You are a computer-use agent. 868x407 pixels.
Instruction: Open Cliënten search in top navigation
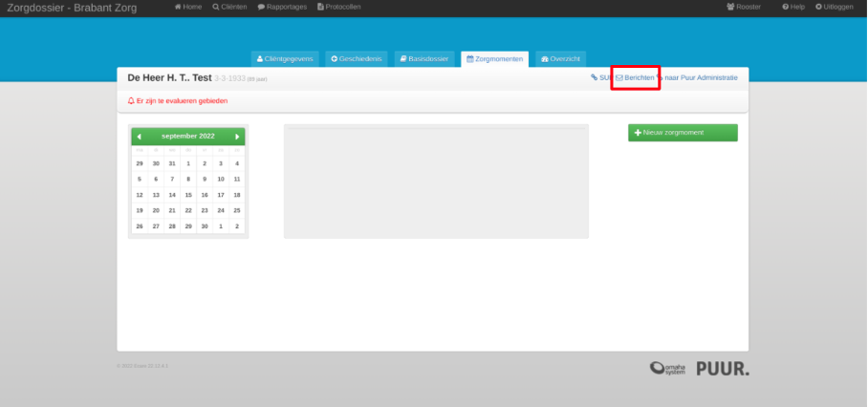[x=229, y=8]
